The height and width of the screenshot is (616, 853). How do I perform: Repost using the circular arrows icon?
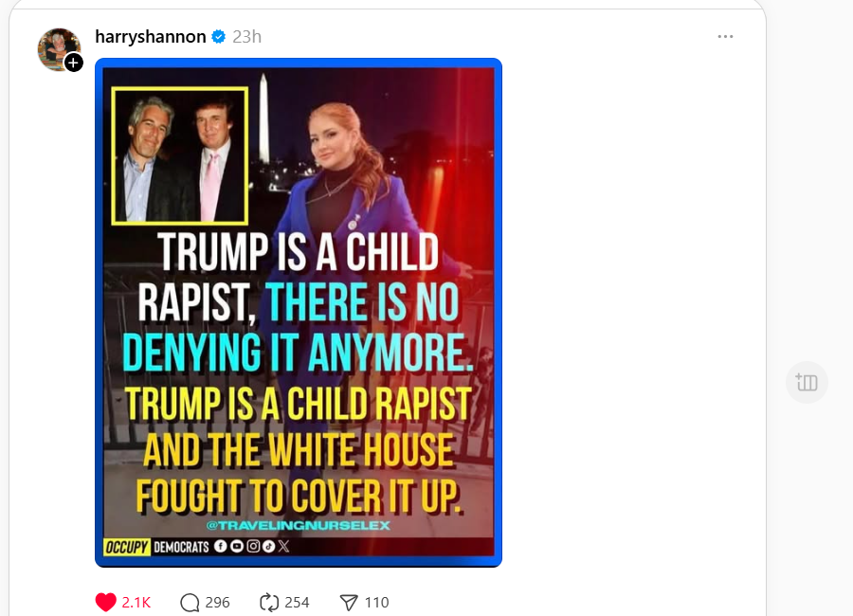[x=269, y=602]
